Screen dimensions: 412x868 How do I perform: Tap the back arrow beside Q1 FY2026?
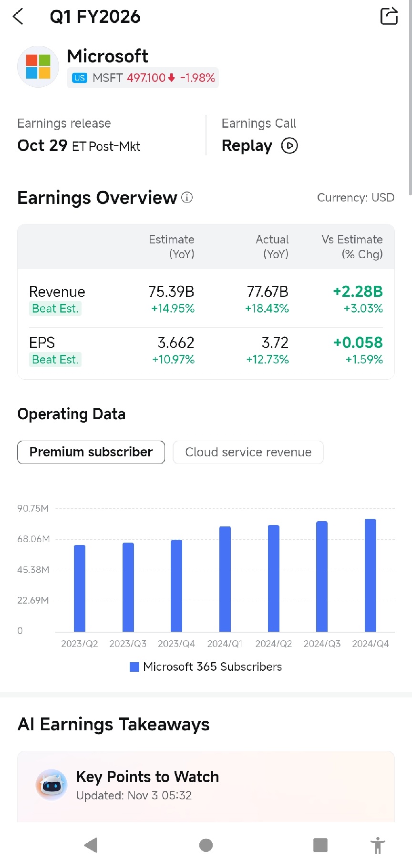coord(18,17)
